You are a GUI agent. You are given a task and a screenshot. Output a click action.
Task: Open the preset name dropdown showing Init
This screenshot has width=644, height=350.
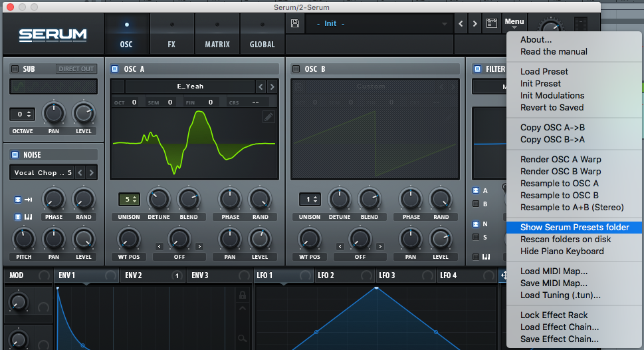[x=380, y=23]
